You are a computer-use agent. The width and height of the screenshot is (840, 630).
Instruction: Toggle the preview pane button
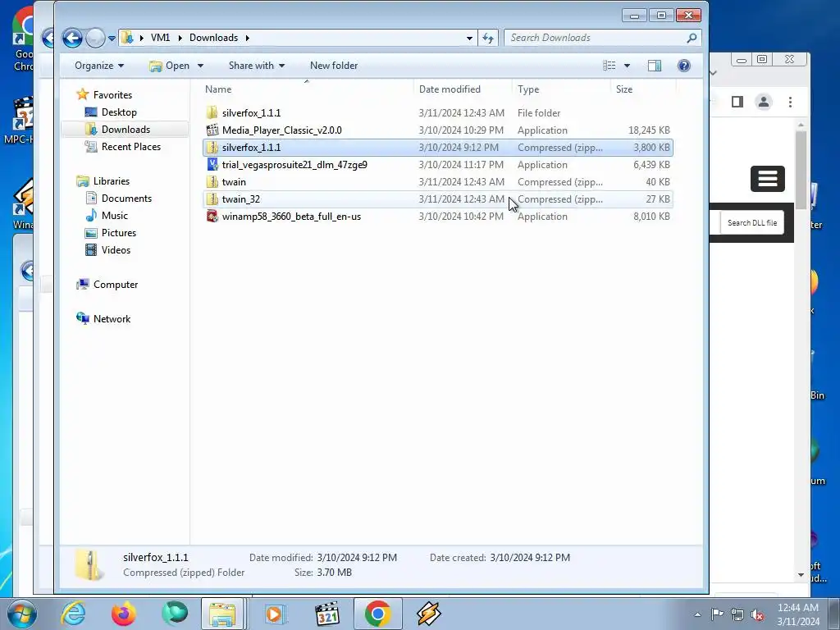coord(654,66)
